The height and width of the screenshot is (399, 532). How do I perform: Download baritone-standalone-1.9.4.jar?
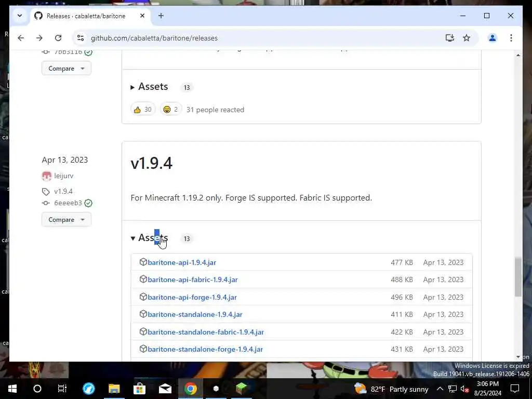(195, 314)
